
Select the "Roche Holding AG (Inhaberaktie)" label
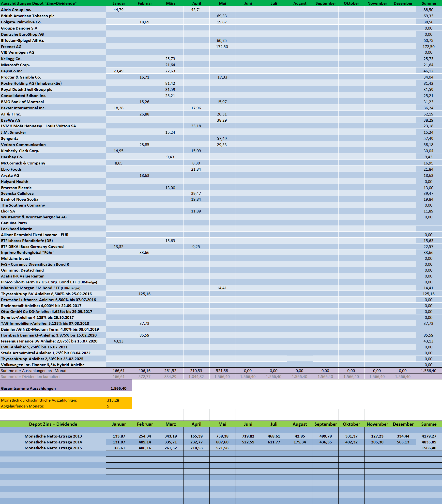coord(31,83)
